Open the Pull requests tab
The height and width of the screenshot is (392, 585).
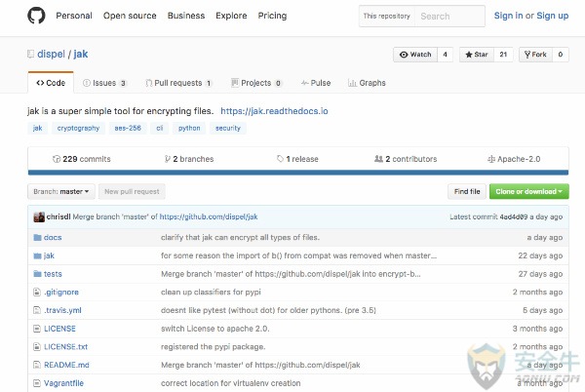pyautogui.click(x=178, y=83)
